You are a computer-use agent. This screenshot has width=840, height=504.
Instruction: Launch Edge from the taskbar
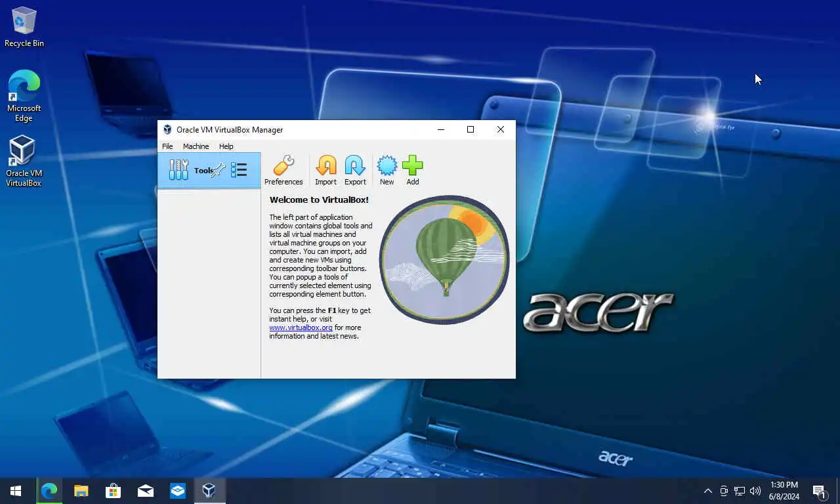(x=49, y=491)
